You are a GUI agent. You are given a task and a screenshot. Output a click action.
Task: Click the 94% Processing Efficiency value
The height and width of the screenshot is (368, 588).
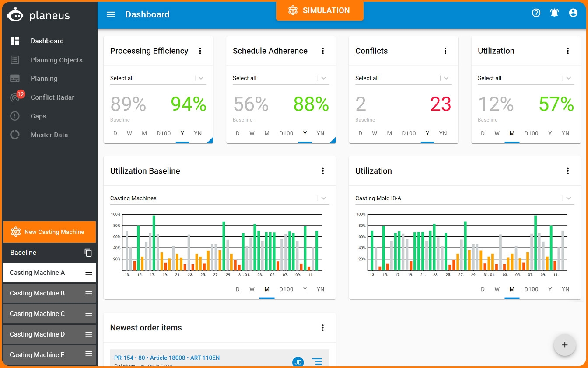pos(188,104)
